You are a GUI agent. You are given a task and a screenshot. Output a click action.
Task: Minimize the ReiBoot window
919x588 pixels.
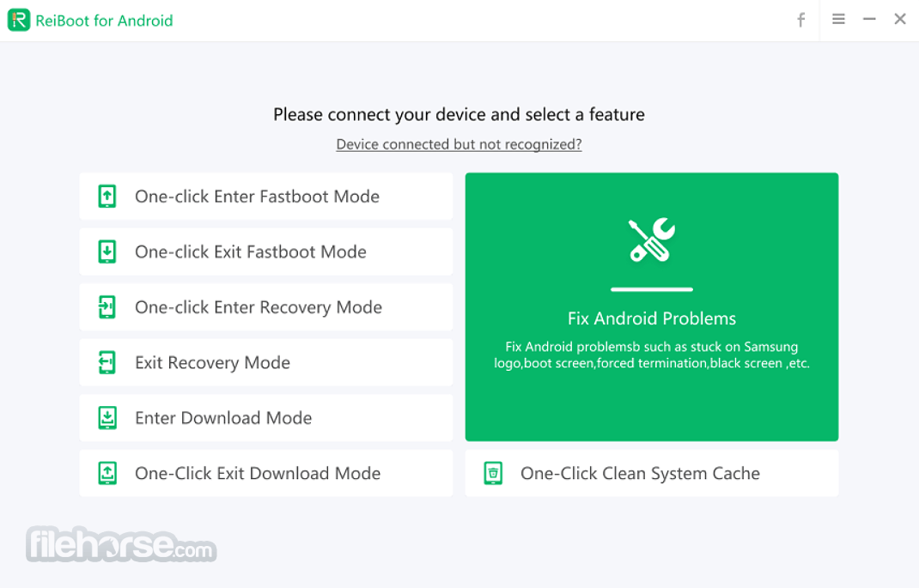pyautogui.click(x=869, y=20)
